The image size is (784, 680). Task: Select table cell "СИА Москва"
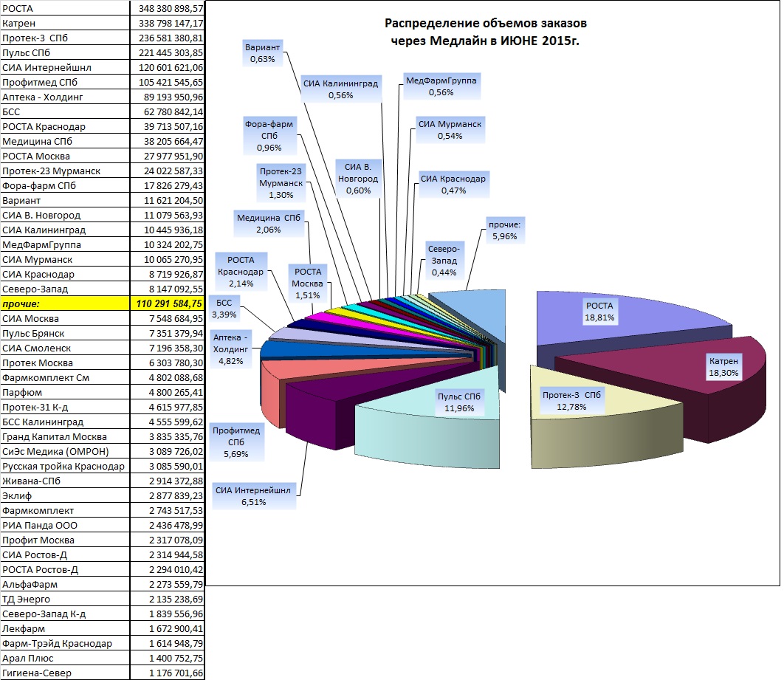(65, 318)
